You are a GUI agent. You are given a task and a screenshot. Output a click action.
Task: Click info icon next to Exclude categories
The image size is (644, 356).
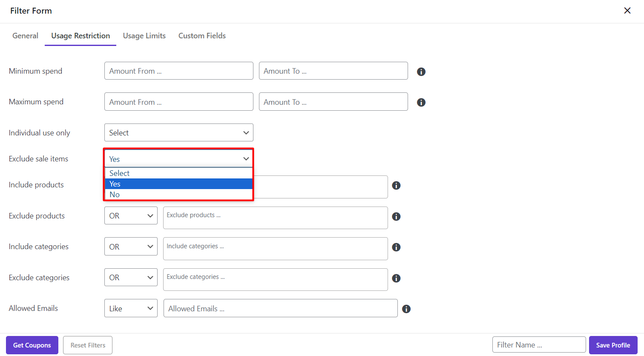[x=396, y=278]
